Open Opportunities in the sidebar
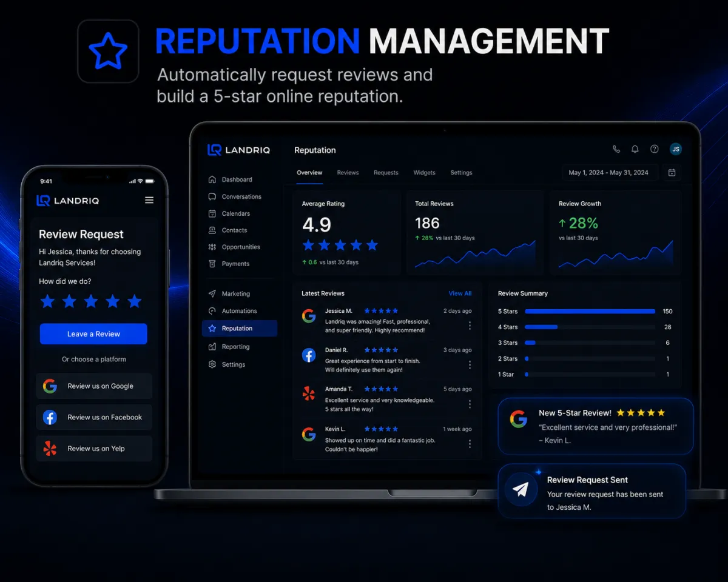 pos(234,247)
